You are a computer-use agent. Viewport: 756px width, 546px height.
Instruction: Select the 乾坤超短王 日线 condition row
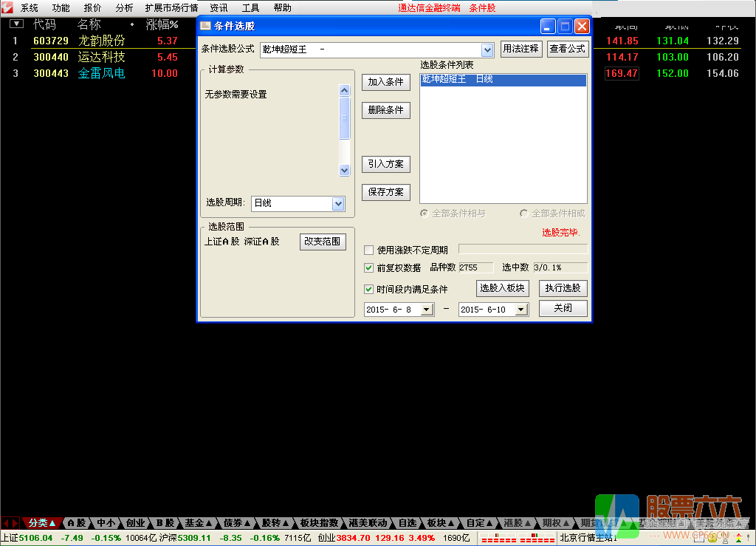(x=504, y=79)
